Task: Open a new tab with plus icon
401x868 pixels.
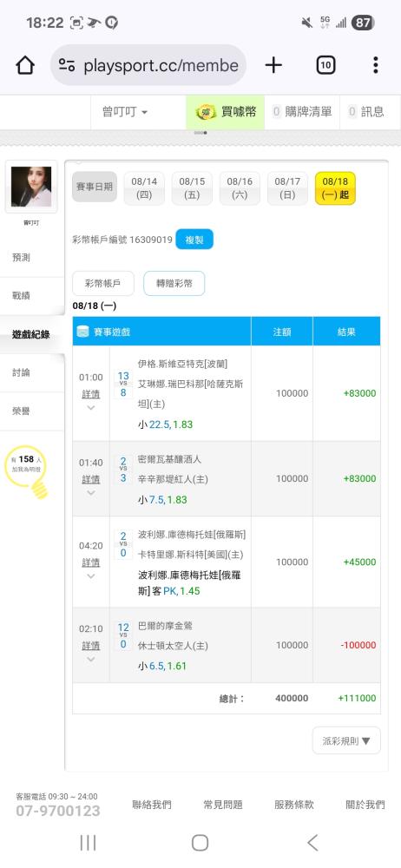Action: 273,65
